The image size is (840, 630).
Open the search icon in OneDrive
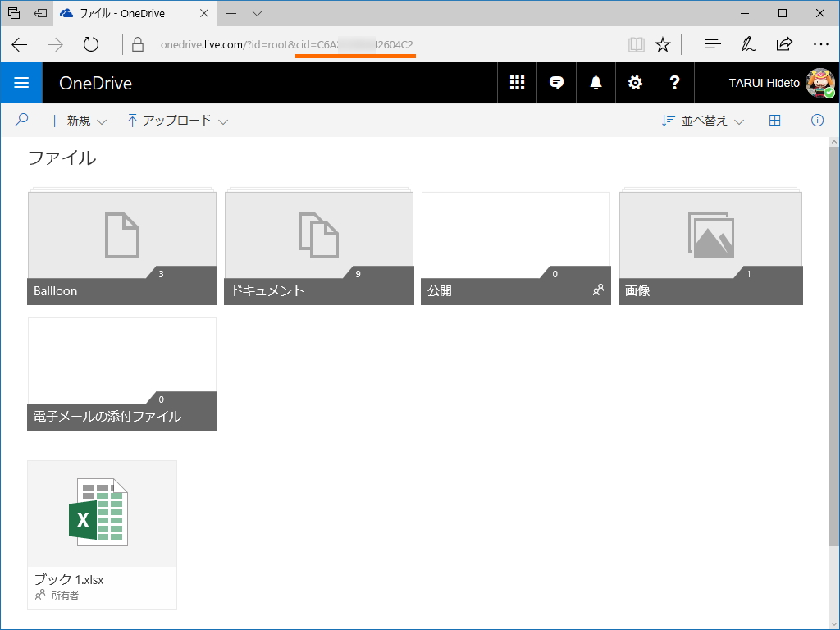(x=21, y=120)
